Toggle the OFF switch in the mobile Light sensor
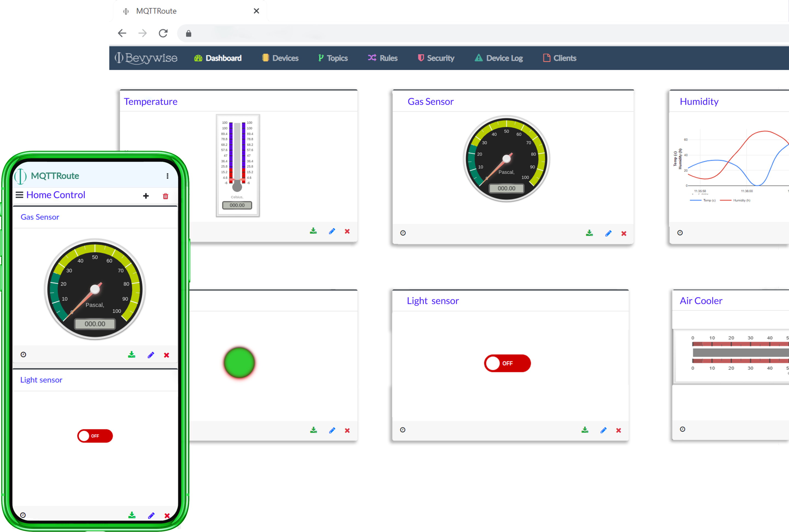Image resolution: width=789 pixels, height=532 pixels. click(95, 436)
